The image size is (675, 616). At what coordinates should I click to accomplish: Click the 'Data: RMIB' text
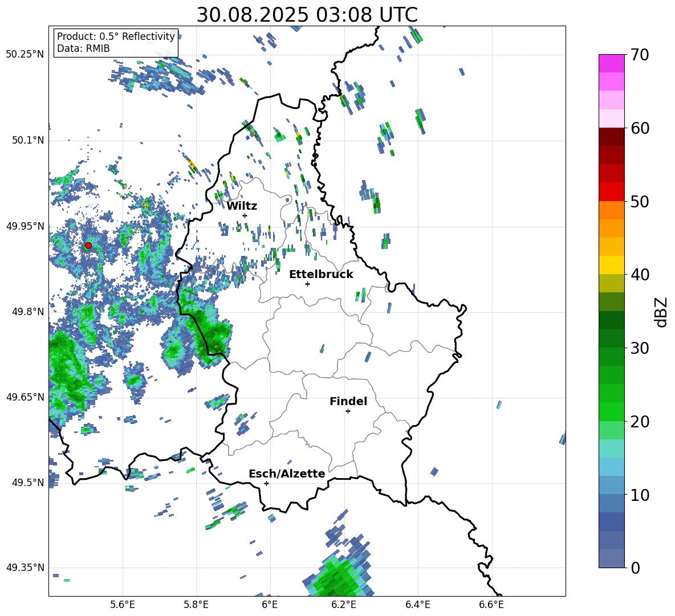point(83,48)
